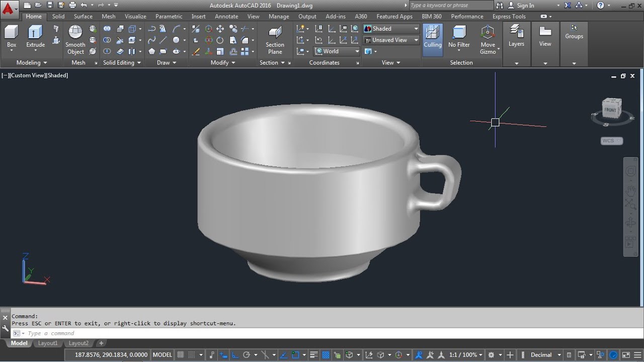The height and width of the screenshot is (362, 644).
Task: Toggle hardware acceleration blue circle
Action: click(x=614, y=354)
